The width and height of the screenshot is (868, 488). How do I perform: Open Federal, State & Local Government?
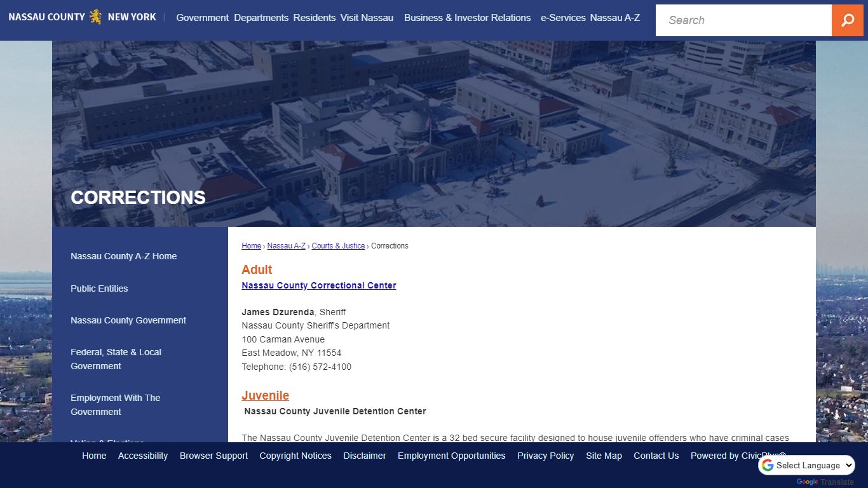tap(116, 359)
